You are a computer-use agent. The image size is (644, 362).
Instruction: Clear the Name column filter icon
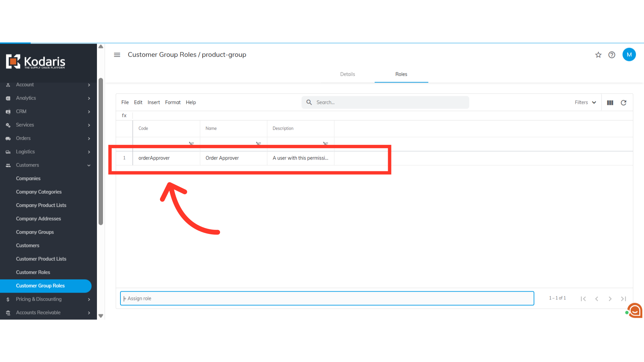(259, 143)
